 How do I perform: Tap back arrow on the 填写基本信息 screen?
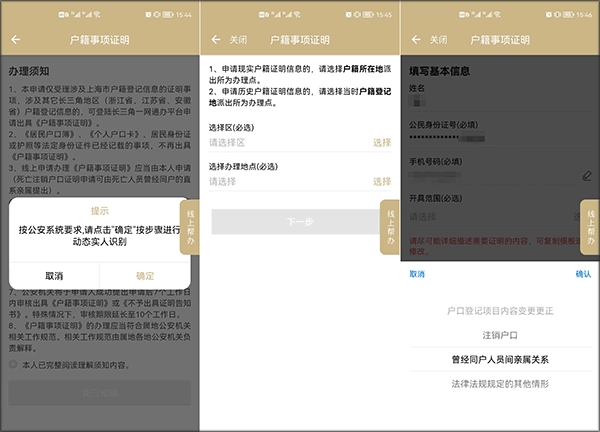416,40
